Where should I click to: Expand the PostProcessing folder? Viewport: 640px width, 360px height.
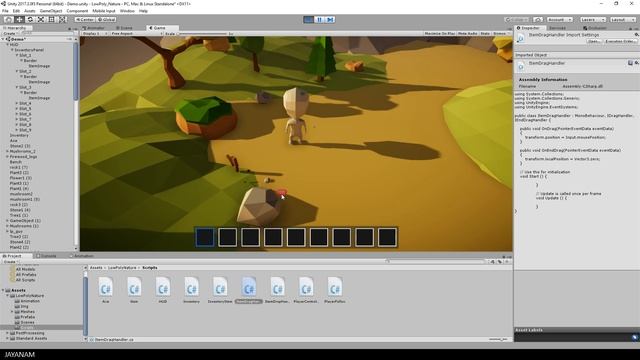[7, 333]
